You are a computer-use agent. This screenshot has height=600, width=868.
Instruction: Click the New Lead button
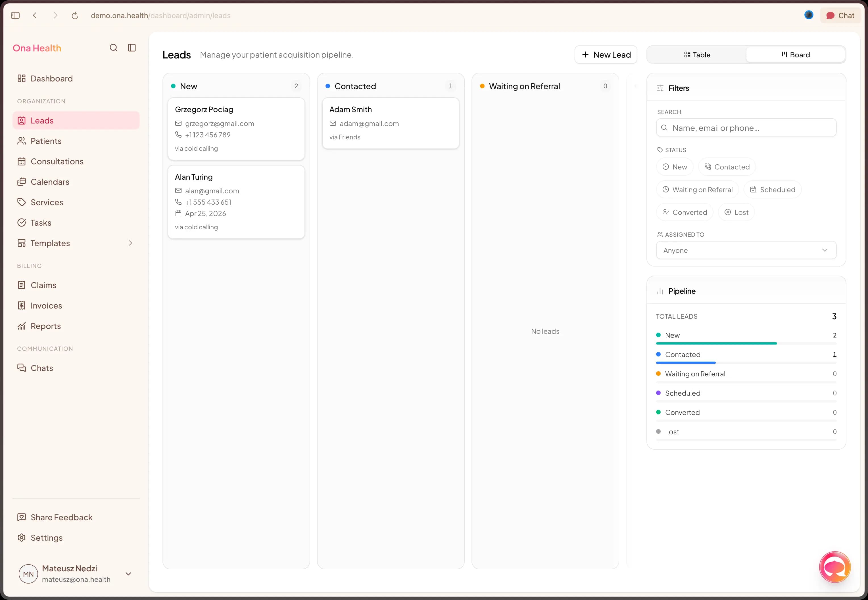coord(606,55)
